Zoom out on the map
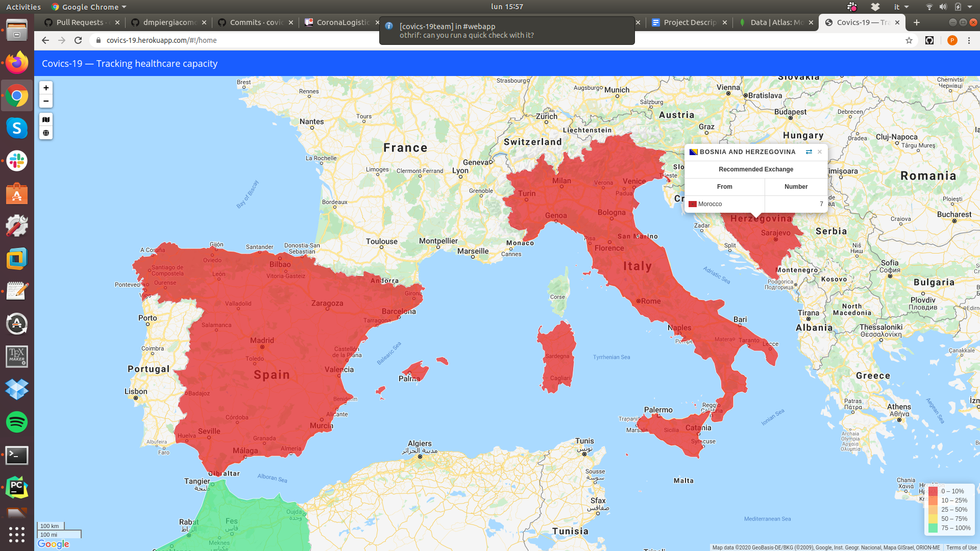 click(x=46, y=101)
